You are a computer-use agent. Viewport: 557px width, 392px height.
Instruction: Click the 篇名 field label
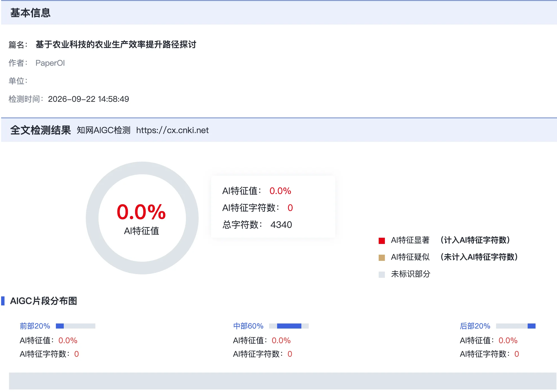(18, 45)
